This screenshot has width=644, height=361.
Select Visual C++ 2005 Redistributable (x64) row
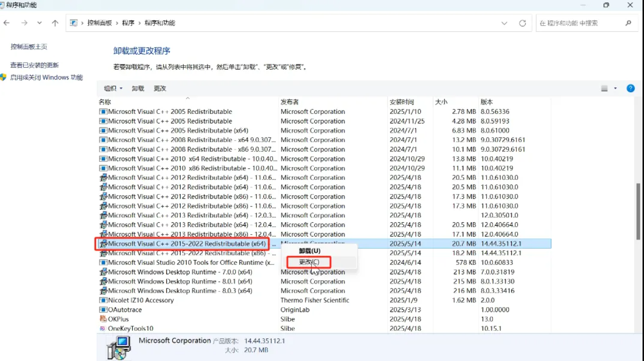click(x=325, y=130)
